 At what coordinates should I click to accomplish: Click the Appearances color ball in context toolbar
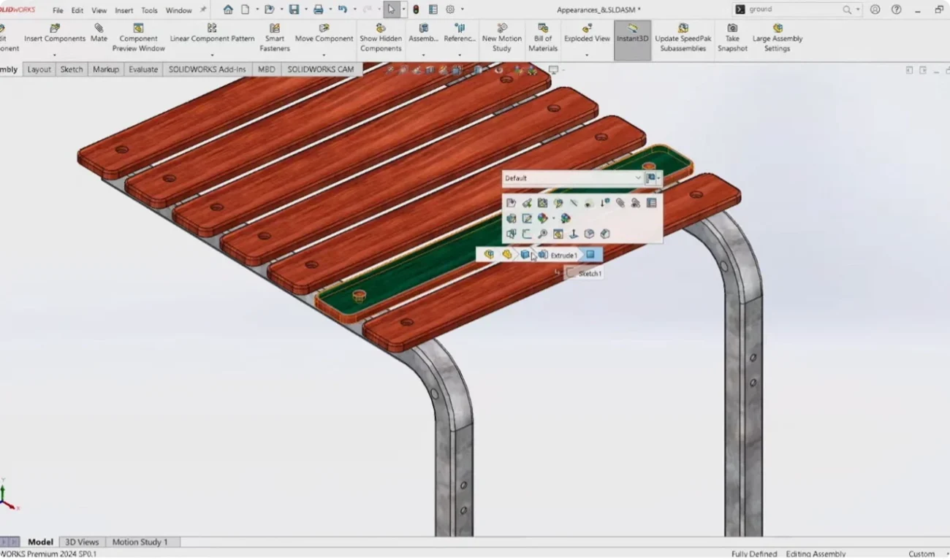(x=542, y=218)
